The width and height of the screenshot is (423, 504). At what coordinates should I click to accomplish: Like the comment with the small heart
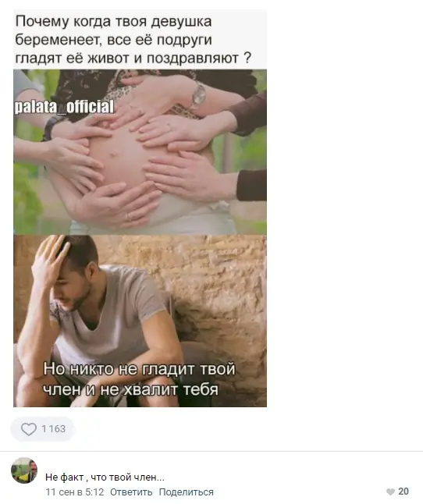390,492
